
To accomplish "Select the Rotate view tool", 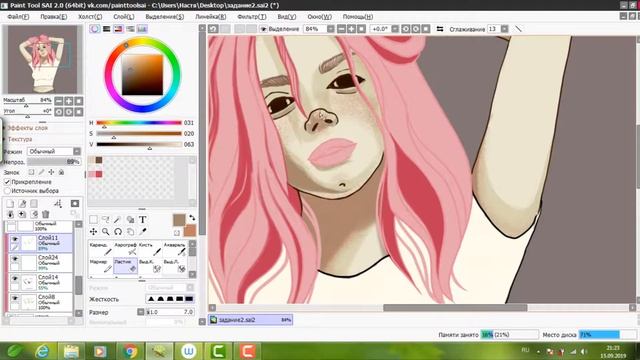I will (118, 232).
